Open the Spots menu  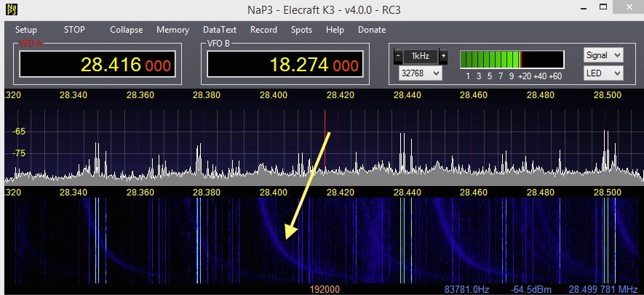[x=301, y=30]
